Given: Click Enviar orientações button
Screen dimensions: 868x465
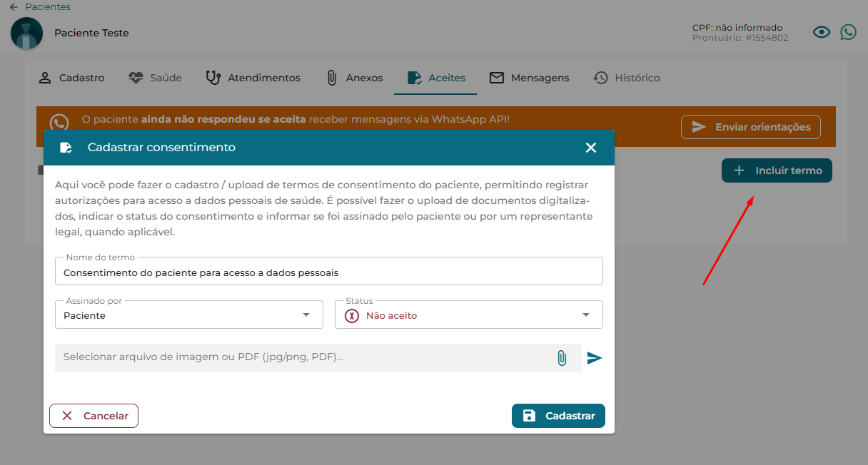Looking at the screenshot, I should [x=751, y=127].
